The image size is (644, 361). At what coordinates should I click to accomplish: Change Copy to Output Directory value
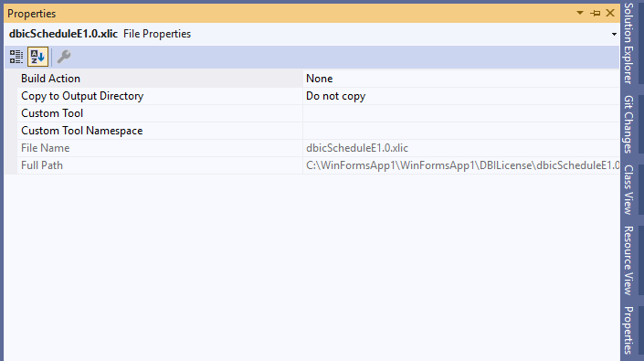click(461, 96)
